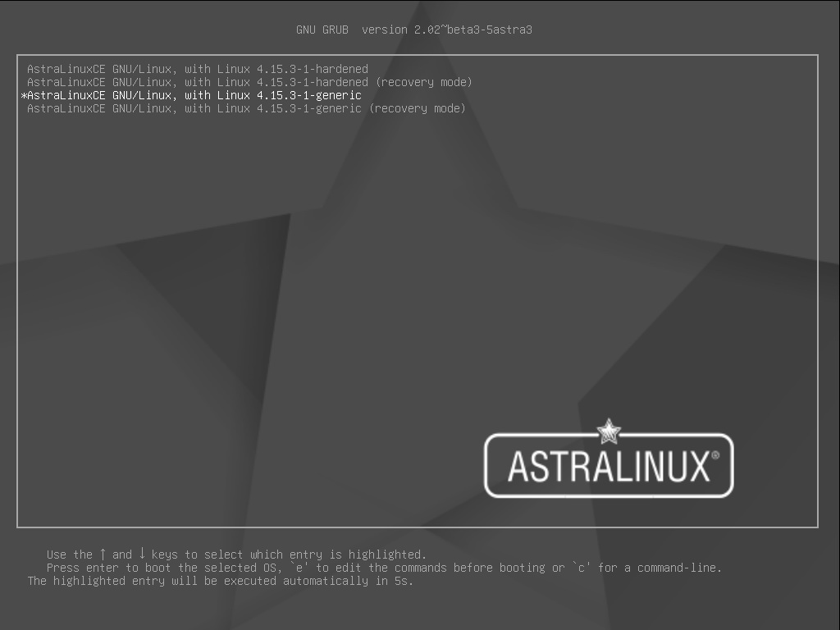Select the generic recovery mode entry

(246, 109)
